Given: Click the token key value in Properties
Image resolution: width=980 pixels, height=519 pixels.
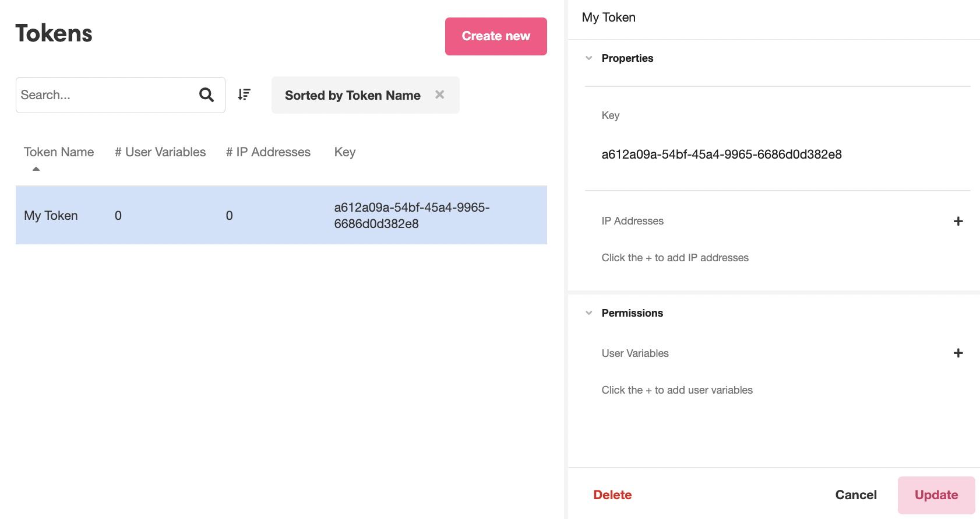Looking at the screenshot, I should 721,155.
